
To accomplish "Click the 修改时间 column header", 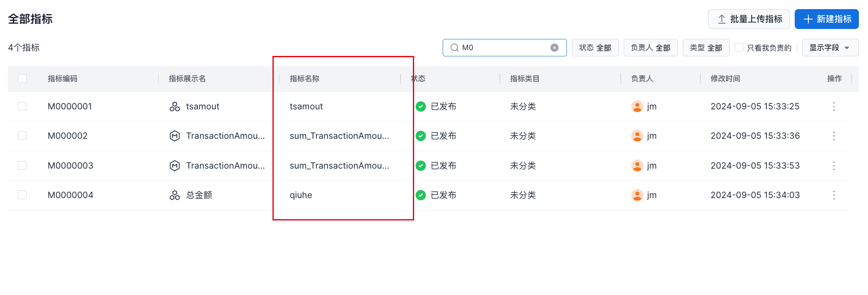I will pyautogui.click(x=725, y=79).
